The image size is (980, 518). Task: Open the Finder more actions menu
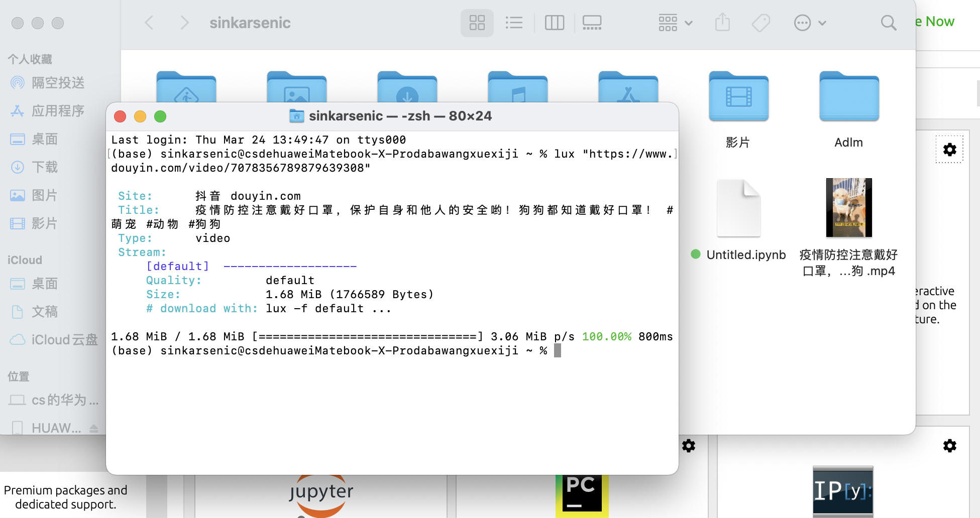[x=810, y=23]
